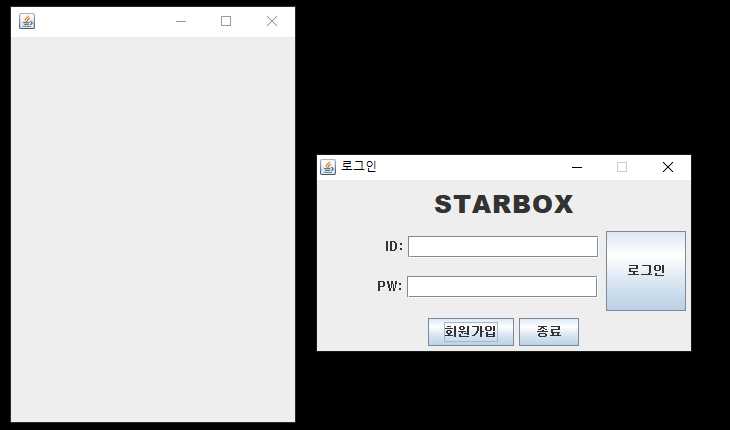730x430 pixels.
Task: Click the PW: label
Action: pyautogui.click(x=390, y=286)
